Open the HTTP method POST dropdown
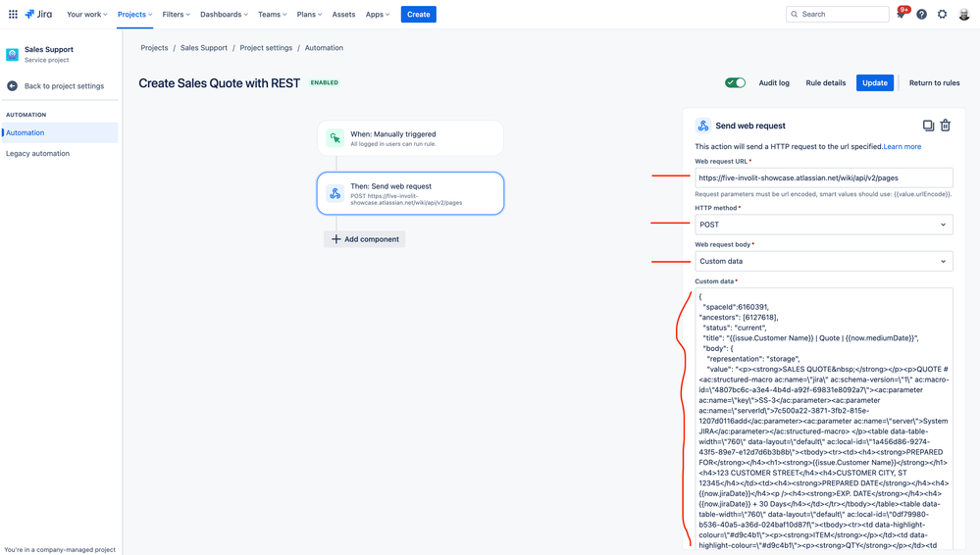The image size is (980, 555). click(x=824, y=225)
